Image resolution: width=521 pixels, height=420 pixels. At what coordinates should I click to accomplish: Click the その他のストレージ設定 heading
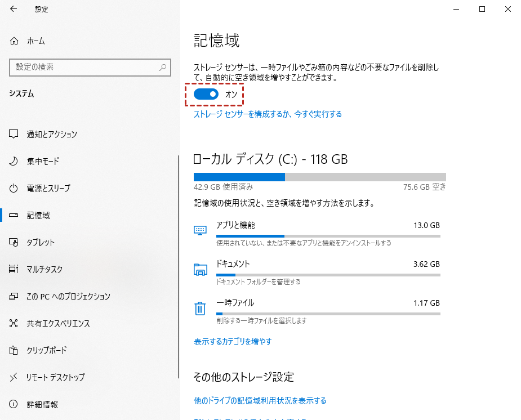point(243,377)
